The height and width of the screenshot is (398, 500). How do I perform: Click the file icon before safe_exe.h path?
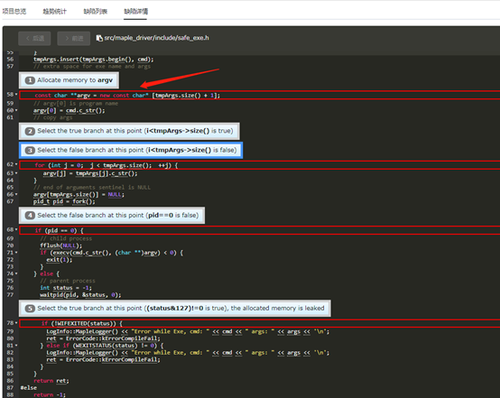(99, 38)
